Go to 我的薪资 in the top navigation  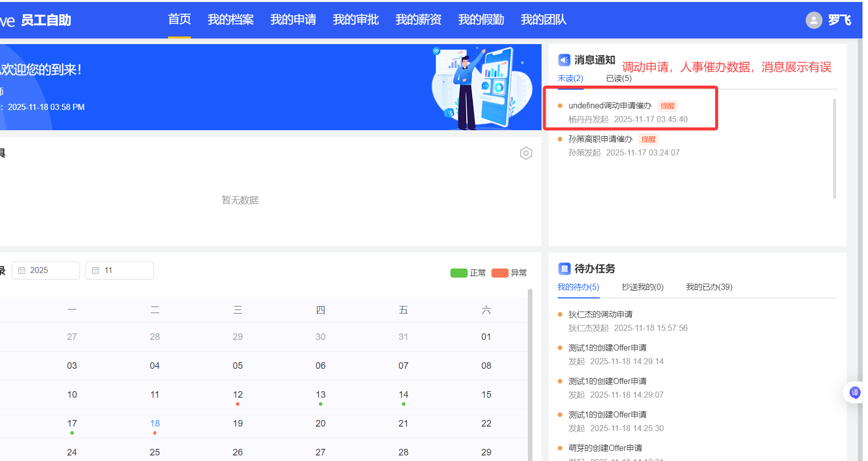pyautogui.click(x=418, y=20)
